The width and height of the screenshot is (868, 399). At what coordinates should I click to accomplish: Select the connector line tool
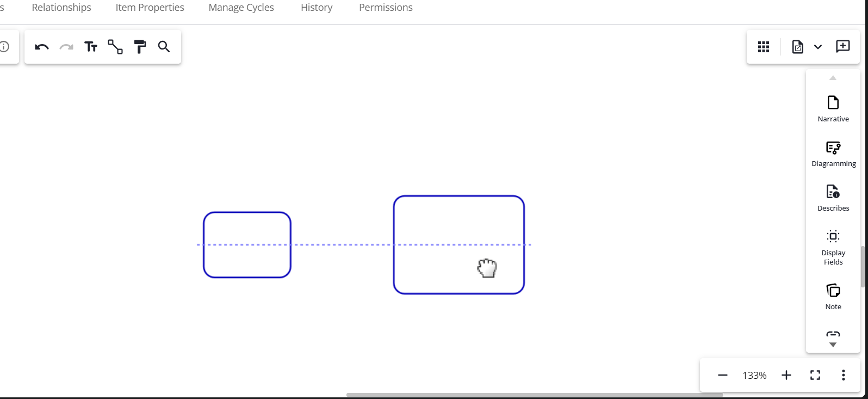point(115,47)
